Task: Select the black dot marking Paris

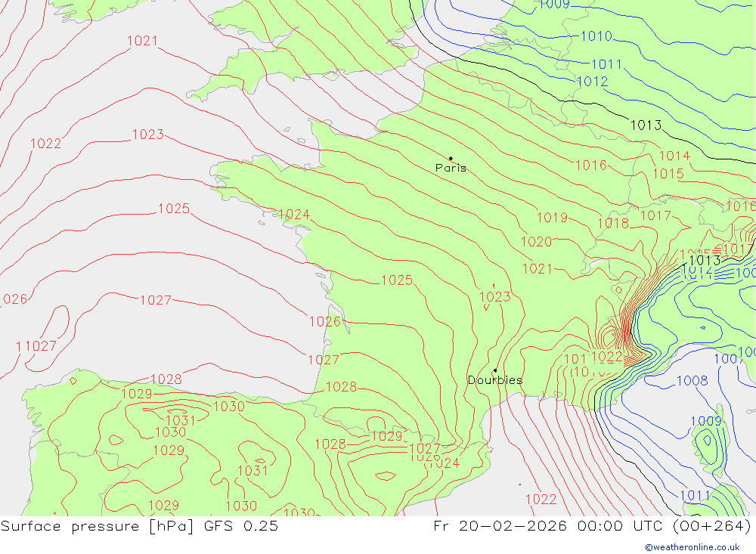Action: [x=451, y=158]
